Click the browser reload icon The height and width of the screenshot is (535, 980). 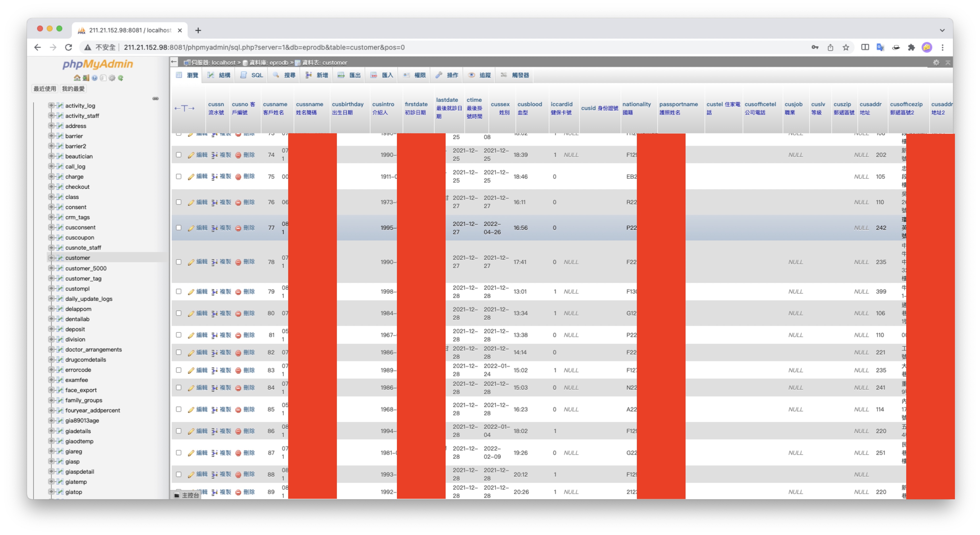[x=68, y=47]
